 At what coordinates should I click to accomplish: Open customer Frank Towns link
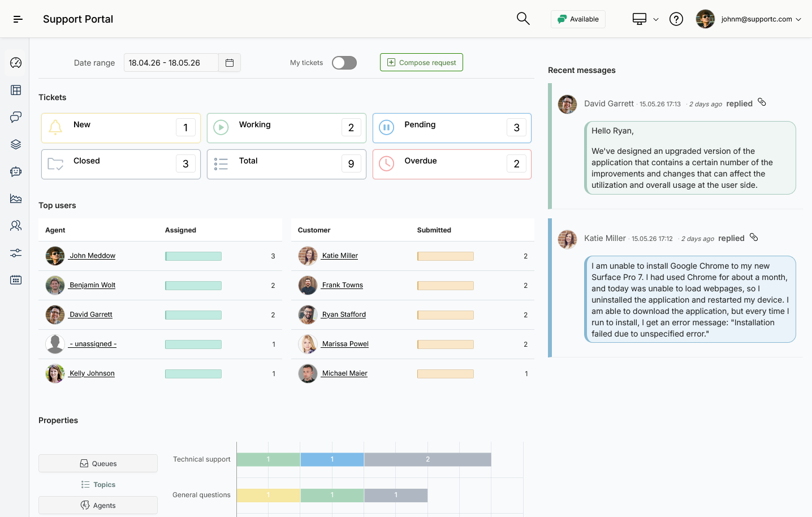click(x=342, y=285)
